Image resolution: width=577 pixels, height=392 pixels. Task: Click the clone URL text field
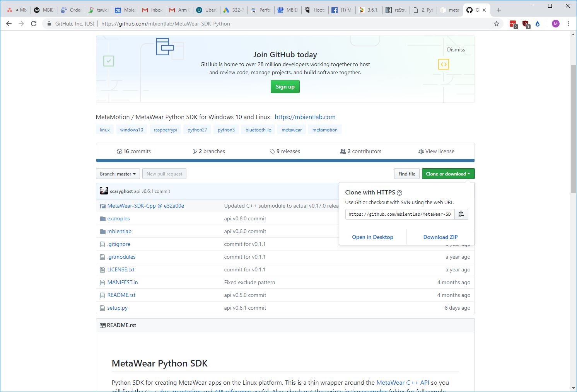click(x=400, y=214)
